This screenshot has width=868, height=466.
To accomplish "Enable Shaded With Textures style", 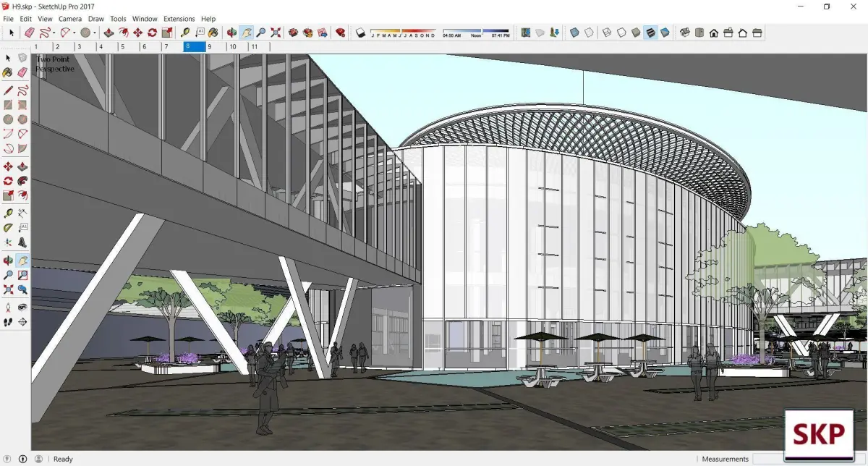I will pyautogui.click(x=650, y=33).
